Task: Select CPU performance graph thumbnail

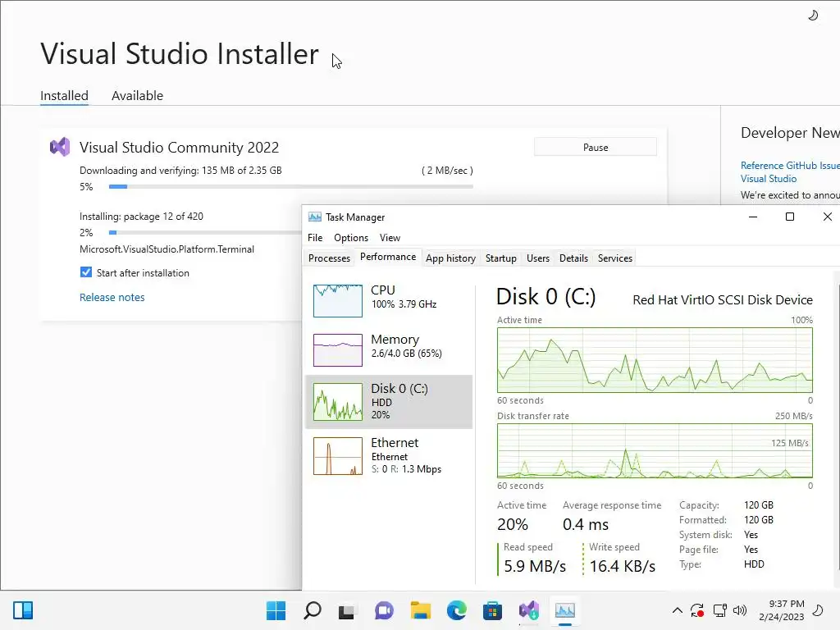Action: pyautogui.click(x=337, y=300)
